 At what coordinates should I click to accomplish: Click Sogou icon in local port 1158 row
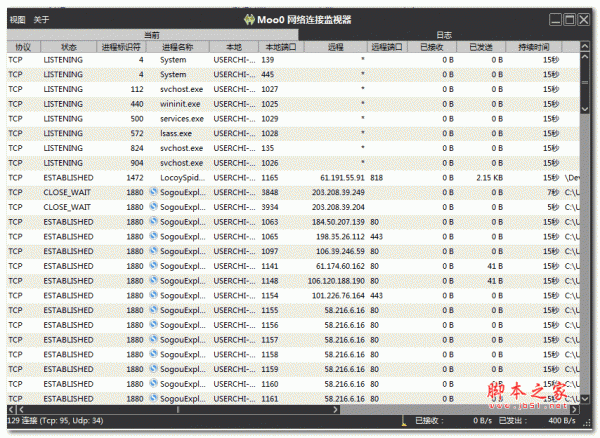coord(153,354)
